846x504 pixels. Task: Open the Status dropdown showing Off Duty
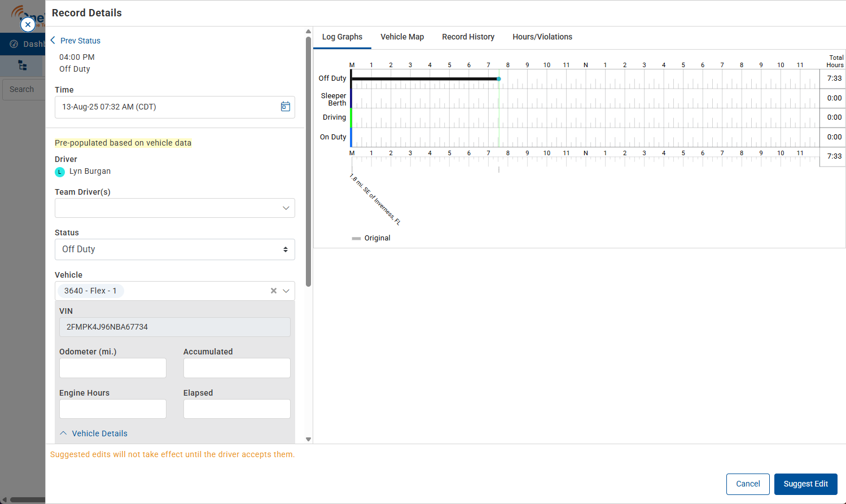175,249
